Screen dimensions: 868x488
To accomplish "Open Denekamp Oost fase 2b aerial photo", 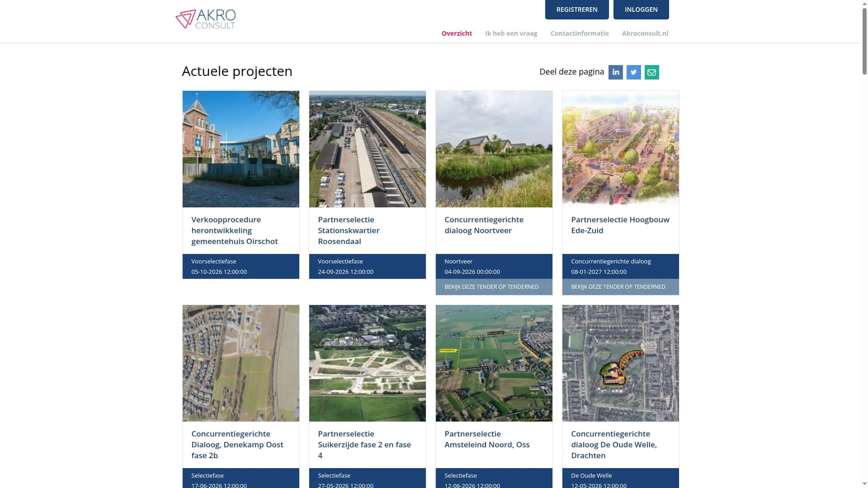I will (241, 363).
